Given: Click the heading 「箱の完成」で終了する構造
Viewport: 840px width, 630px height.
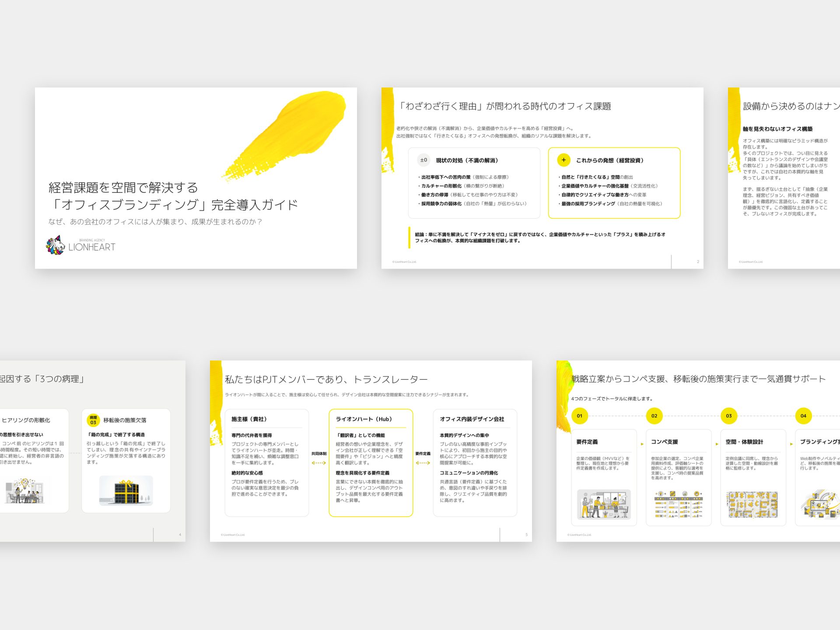Looking at the screenshot, I should (115, 434).
